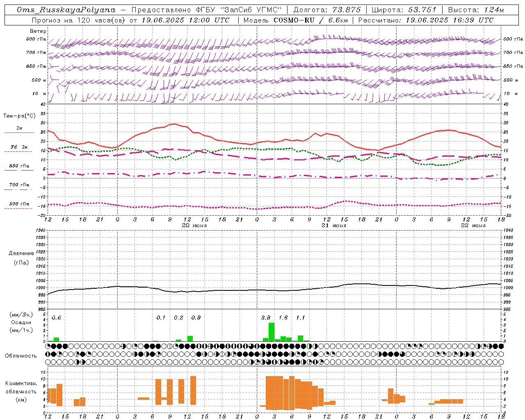Viewport: 525px width, 420px height.
Task: Click the precipitation value "0.2"
Action: point(178,318)
